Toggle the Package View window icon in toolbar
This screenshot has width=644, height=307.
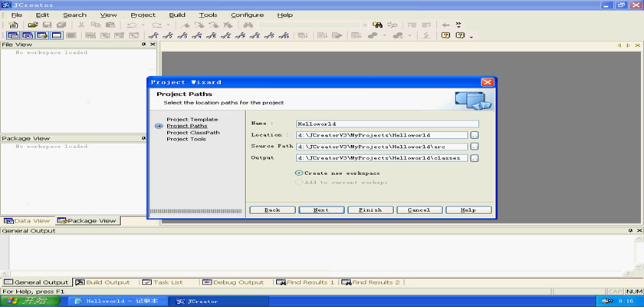tap(42, 35)
